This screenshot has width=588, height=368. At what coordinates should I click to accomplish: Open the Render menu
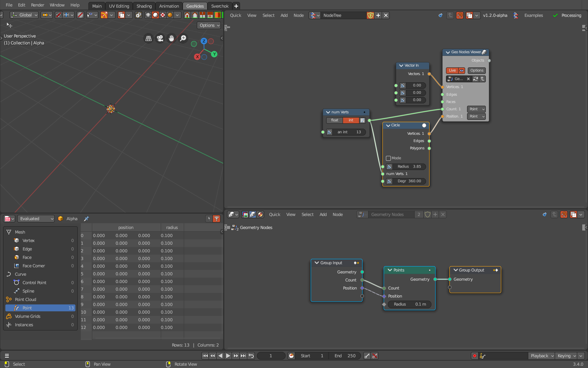37,5
